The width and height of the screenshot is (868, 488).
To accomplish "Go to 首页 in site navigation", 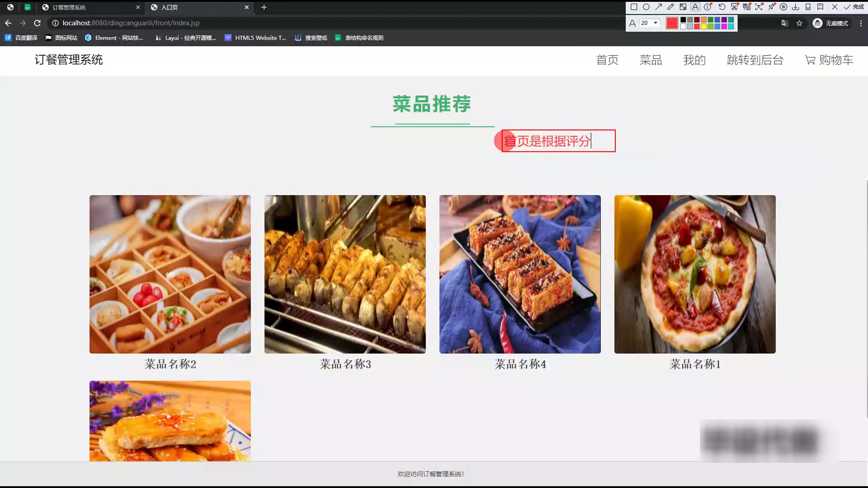I will coord(607,60).
